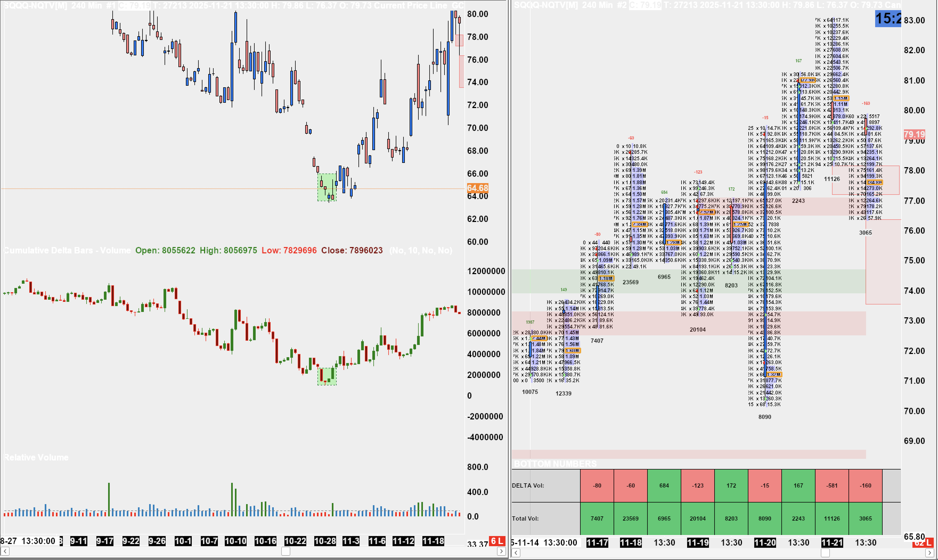This screenshot has width=938, height=560.
Task: Click right scroll arrow under chart #1
Action: pyautogui.click(x=501, y=551)
